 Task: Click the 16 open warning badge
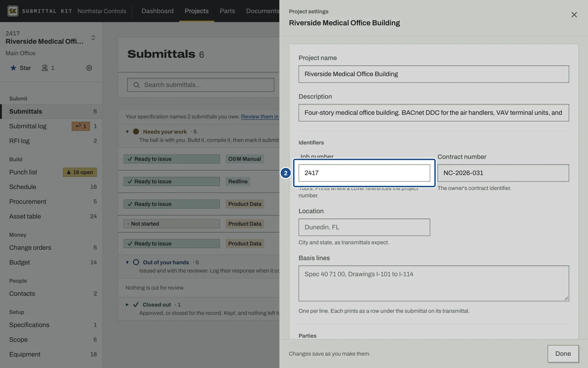(80, 172)
